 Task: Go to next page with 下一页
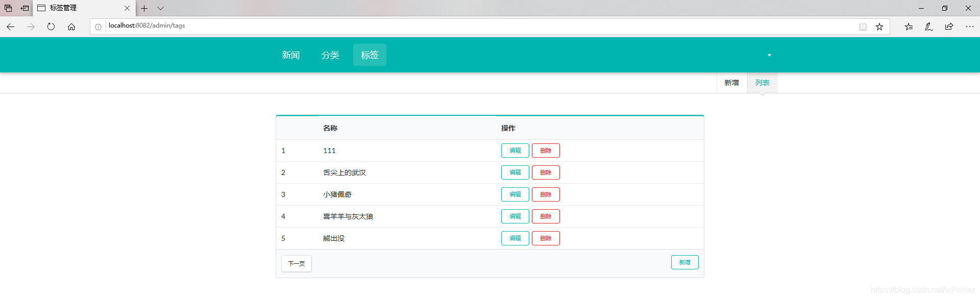[x=297, y=264]
